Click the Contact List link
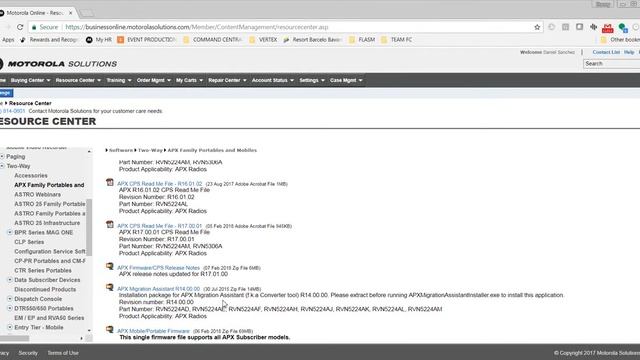 pyautogui.click(x=606, y=52)
